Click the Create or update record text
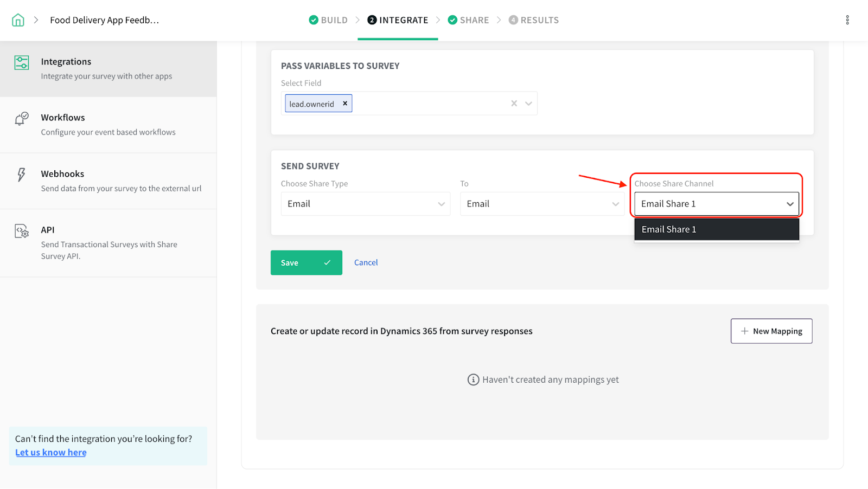The image size is (868, 489). 401,331
